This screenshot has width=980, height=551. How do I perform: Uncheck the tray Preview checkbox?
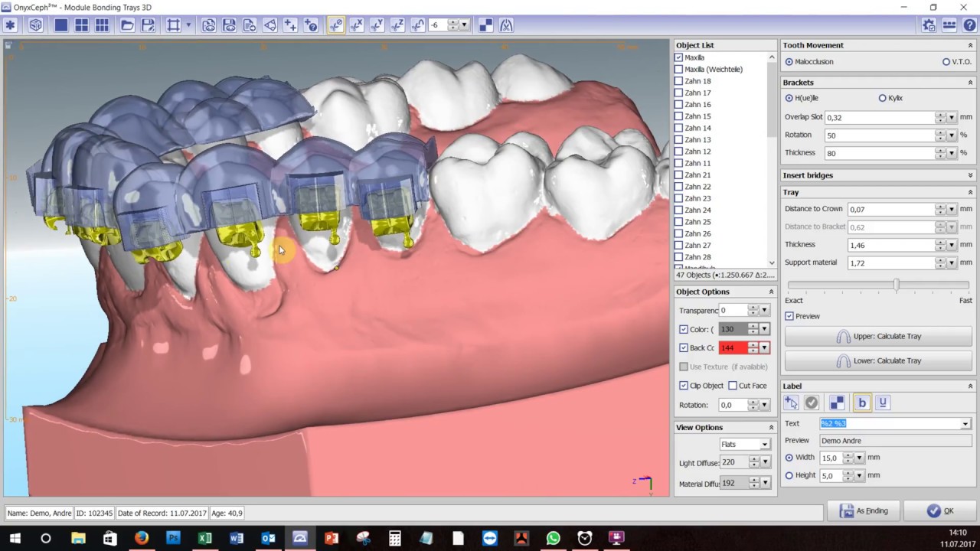(789, 316)
